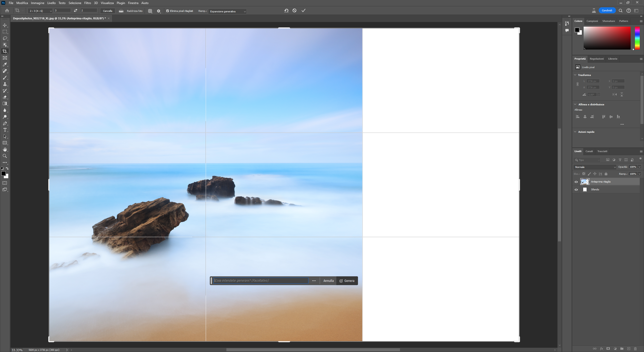Select the Zoom tool in toolbar

point(5,156)
